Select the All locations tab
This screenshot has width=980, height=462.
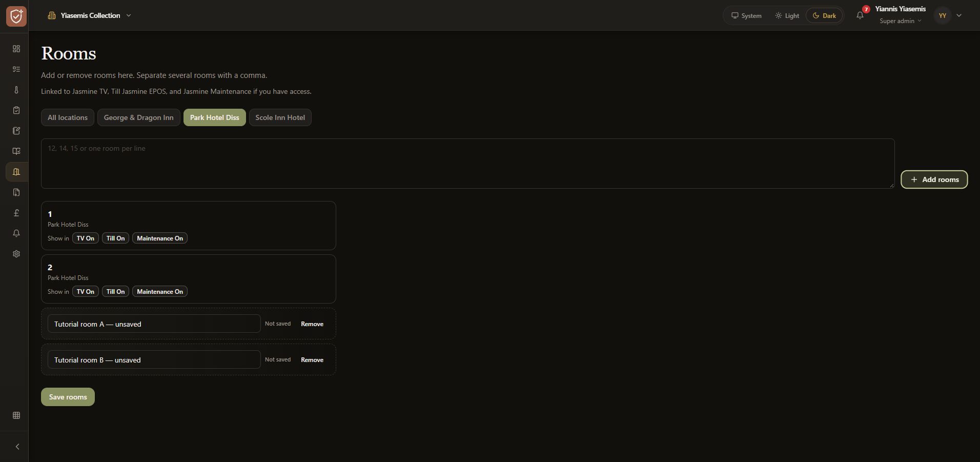pyautogui.click(x=68, y=117)
